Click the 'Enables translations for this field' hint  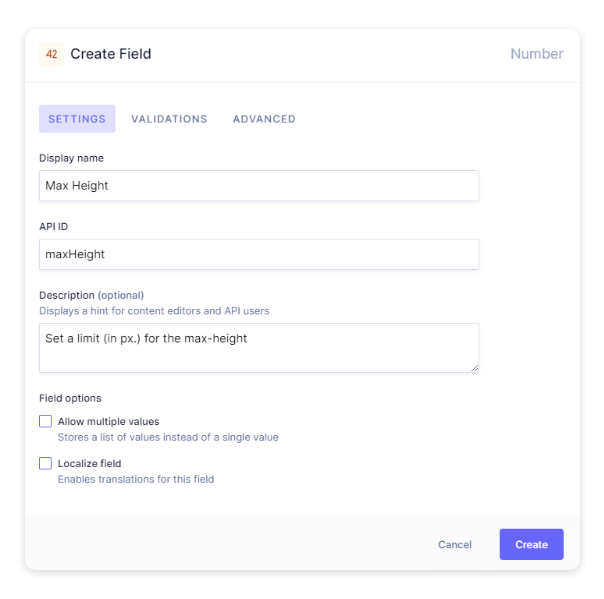tap(136, 479)
